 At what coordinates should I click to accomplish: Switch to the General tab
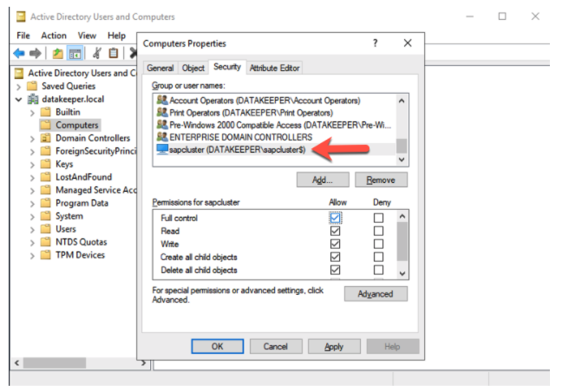pos(160,68)
